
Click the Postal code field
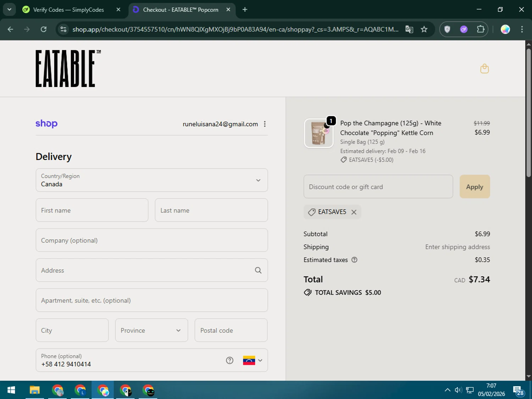pyautogui.click(x=231, y=330)
